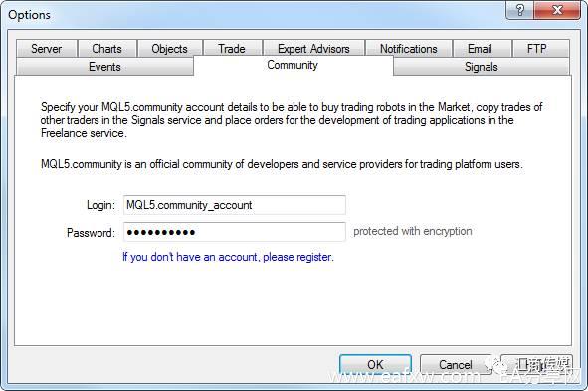Click the Options title text

(29, 15)
